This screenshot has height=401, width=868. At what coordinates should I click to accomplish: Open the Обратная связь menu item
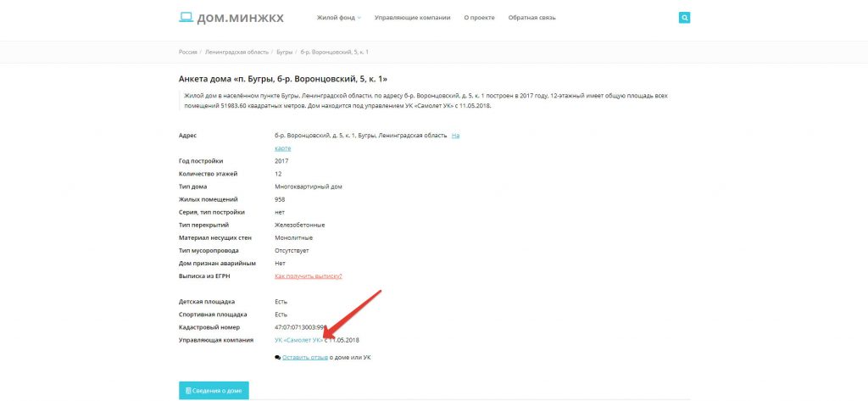click(x=531, y=17)
